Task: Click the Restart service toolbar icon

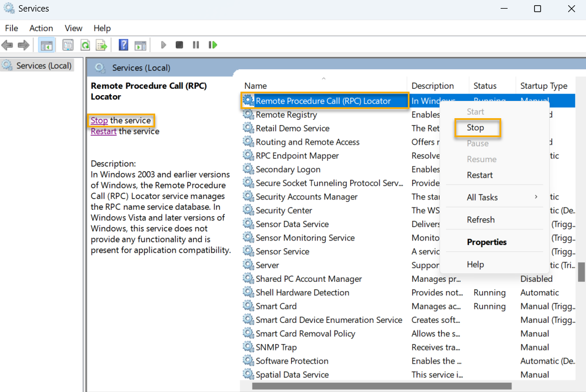Action: click(x=212, y=44)
